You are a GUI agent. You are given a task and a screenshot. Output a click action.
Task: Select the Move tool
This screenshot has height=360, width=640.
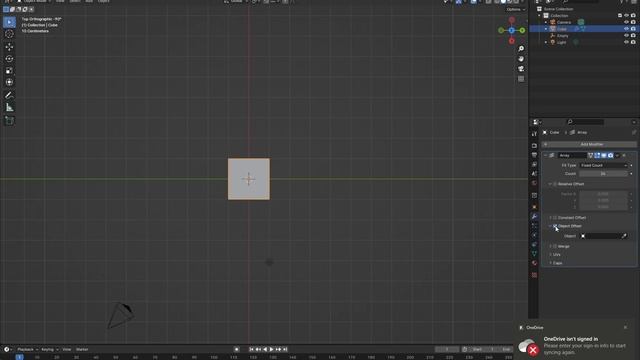[9, 47]
